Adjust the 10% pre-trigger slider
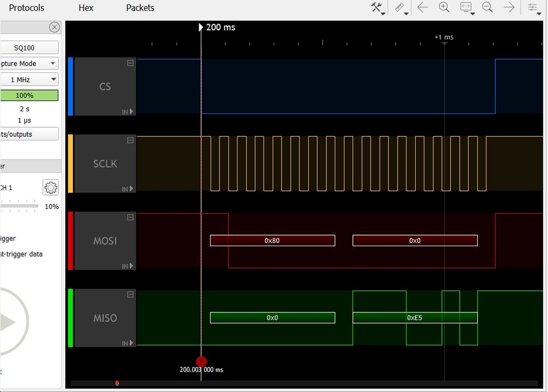 click(19, 206)
